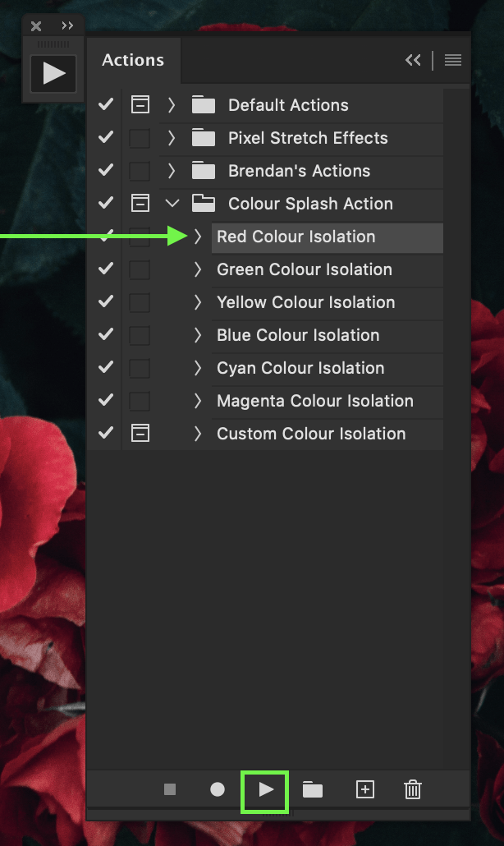504x846 pixels.
Task: Select the Custom Colour Isolation action
Action: (311, 434)
